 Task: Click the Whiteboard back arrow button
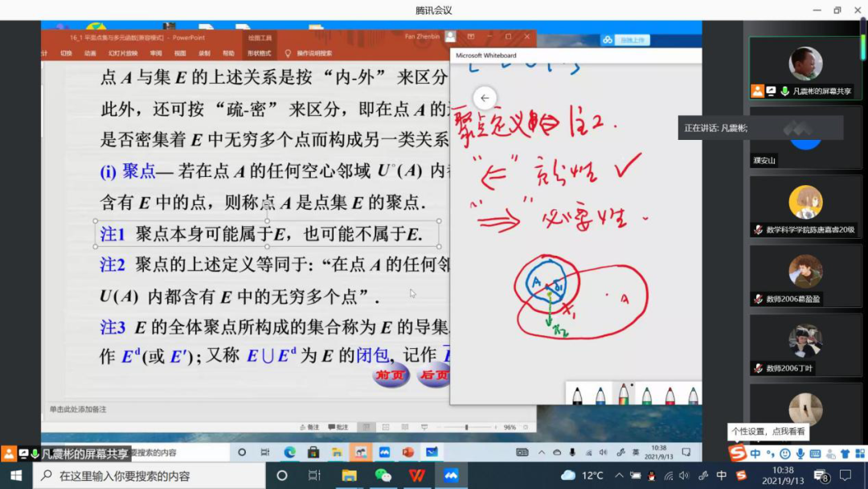(485, 98)
